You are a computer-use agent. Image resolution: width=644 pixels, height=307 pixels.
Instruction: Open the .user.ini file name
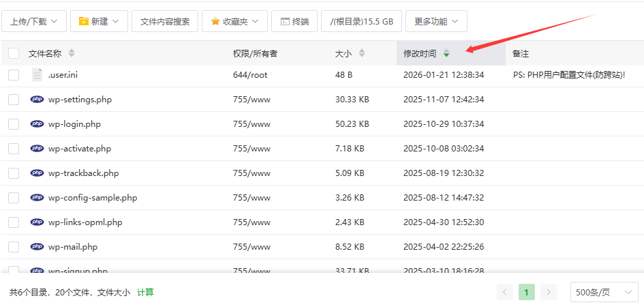[x=63, y=75]
